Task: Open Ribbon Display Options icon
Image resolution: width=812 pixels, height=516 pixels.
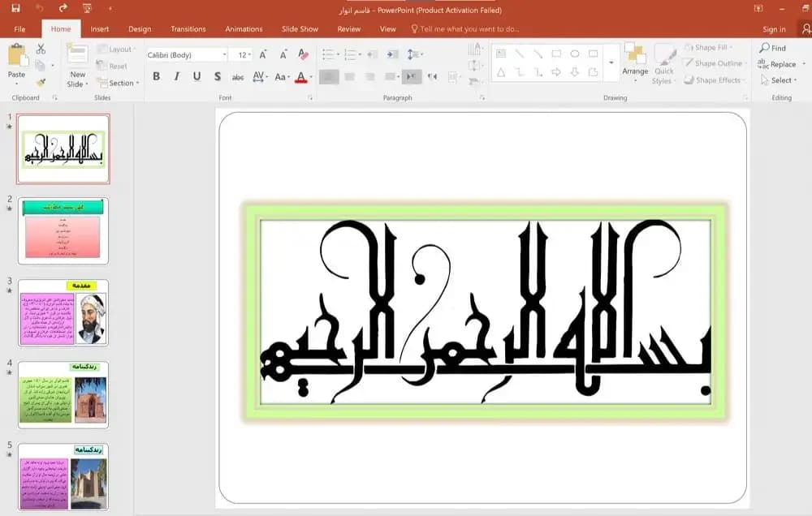Action: coord(758,8)
